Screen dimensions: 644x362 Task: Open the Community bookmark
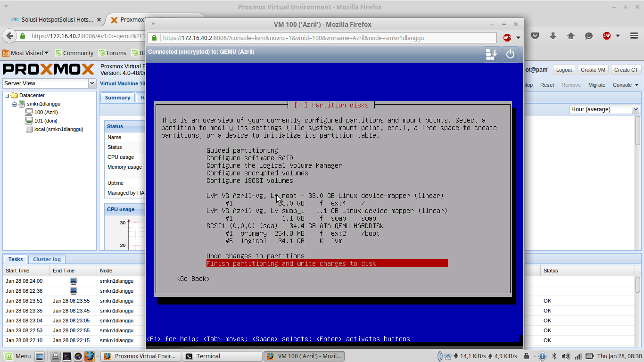click(74, 53)
